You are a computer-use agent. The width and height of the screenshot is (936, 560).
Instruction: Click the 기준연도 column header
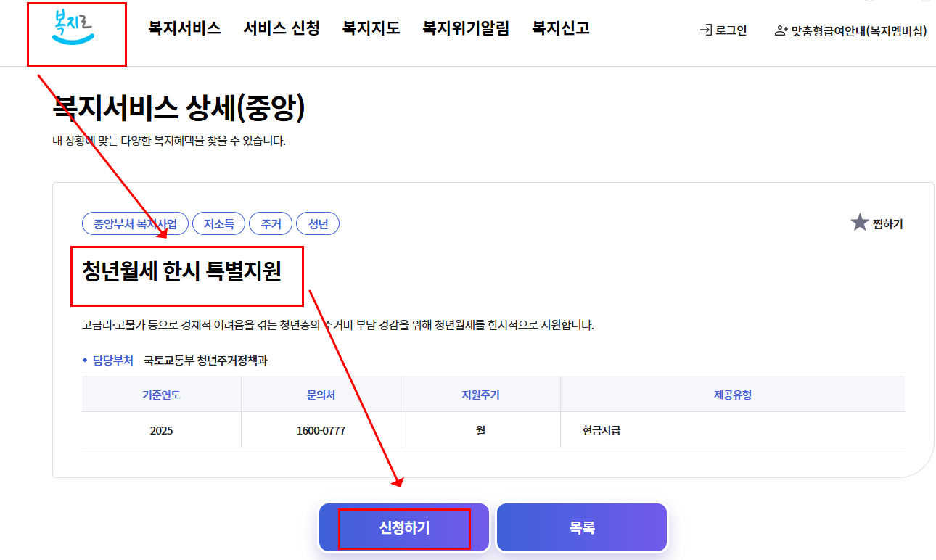pos(161,395)
